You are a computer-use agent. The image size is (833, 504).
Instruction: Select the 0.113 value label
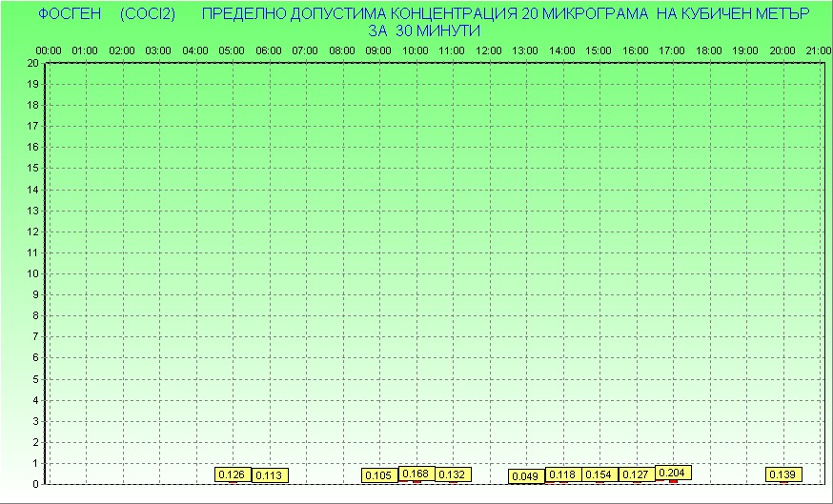(270, 475)
